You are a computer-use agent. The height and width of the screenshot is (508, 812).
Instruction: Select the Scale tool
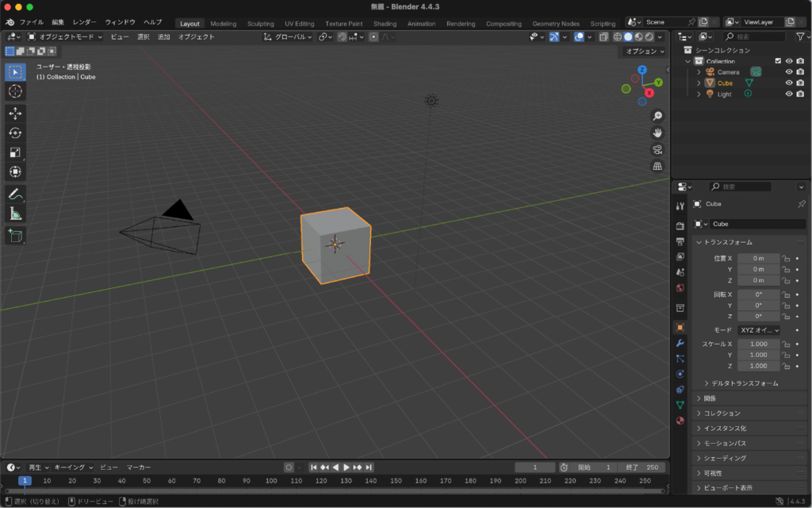tap(15, 152)
